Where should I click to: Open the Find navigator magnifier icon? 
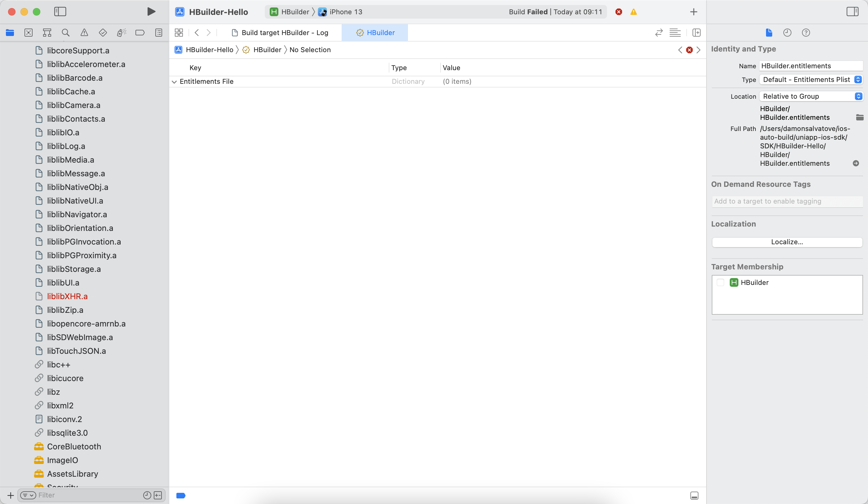[65, 33]
